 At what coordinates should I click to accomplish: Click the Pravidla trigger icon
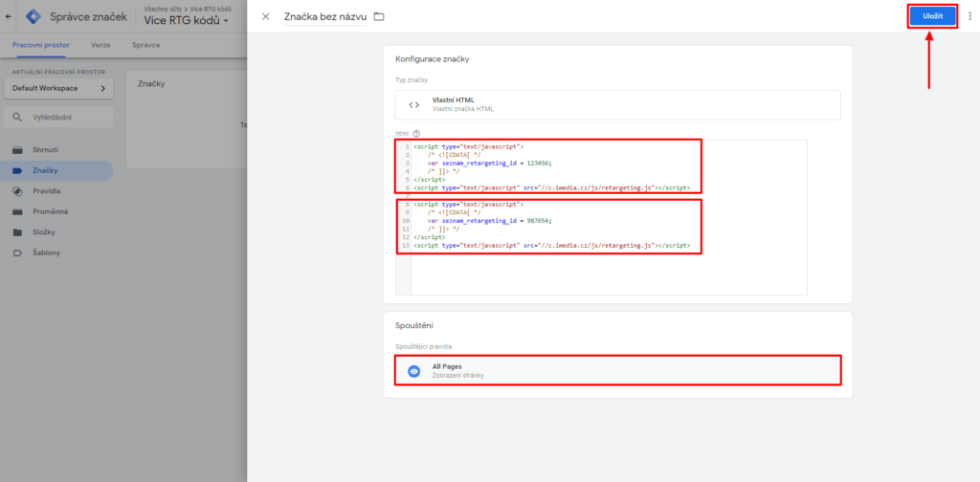(17, 191)
